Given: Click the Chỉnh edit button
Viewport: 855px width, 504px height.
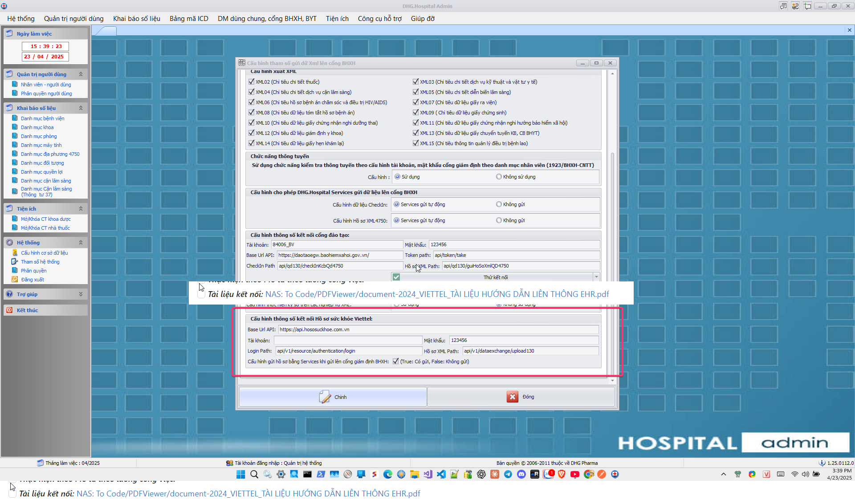Looking at the screenshot, I should tap(333, 397).
